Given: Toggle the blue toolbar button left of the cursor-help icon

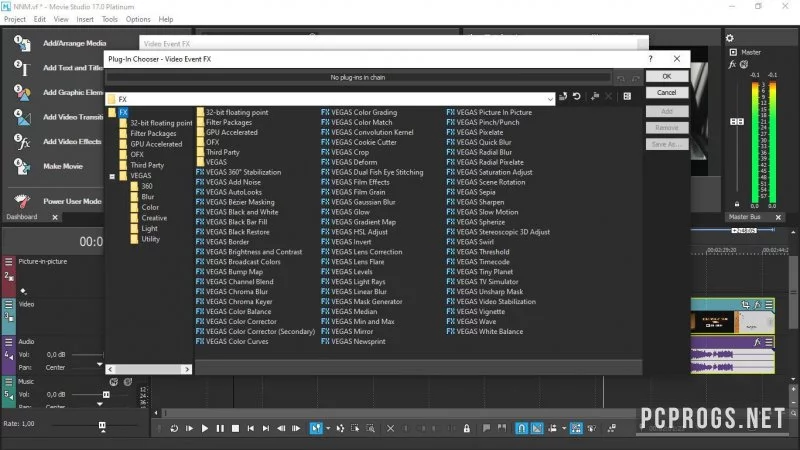Looking at the screenshot, I should tap(576, 429).
